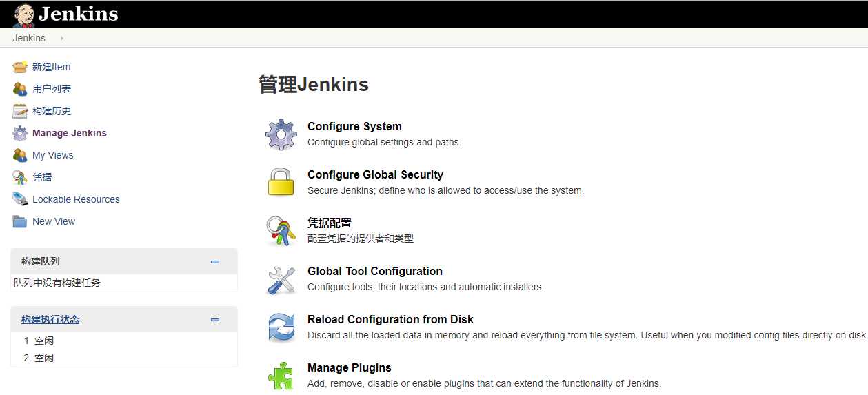
Task: Open the 凭据 sidebar link
Action: [42, 177]
